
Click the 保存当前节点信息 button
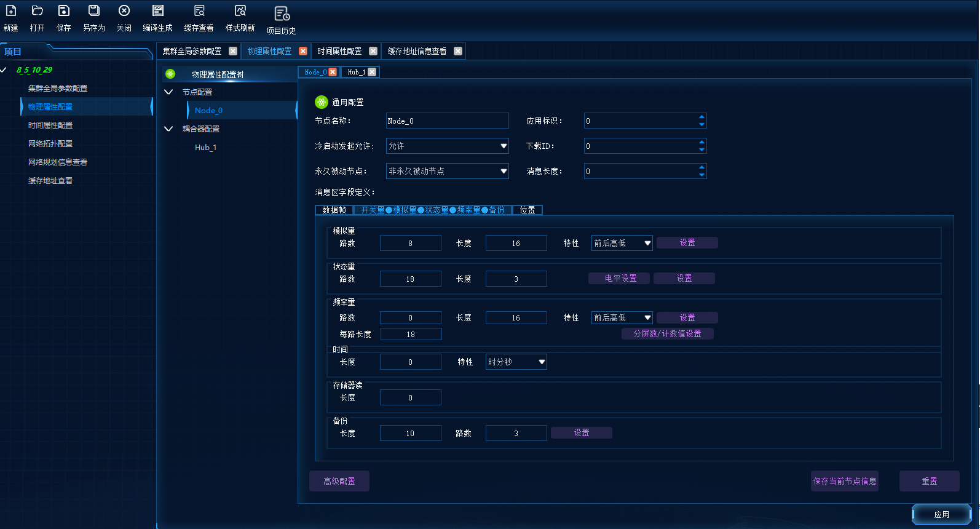pyautogui.click(x=845, y=481)
